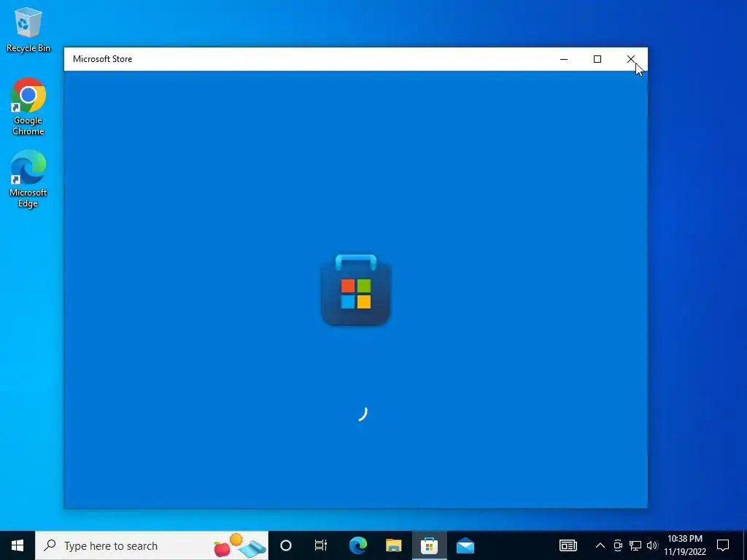Screen dimensions: 747x560
Task: Open the News and interests taskbar icon
Action: point(568,545)
